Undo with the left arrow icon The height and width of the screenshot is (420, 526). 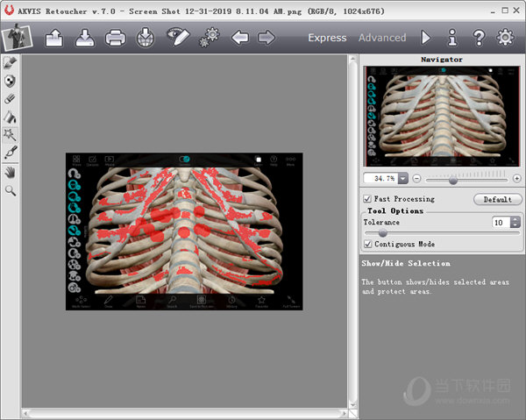[x=240, y=37]
